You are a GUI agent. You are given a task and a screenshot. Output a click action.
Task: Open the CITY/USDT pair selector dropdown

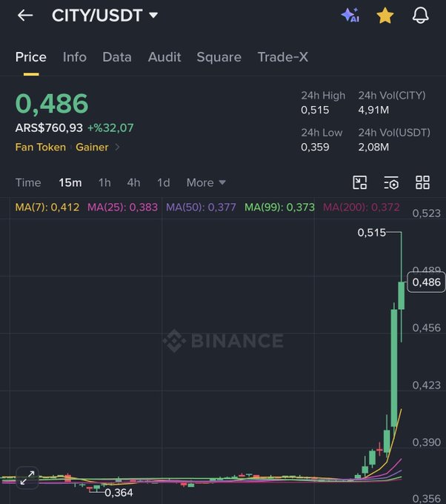(104, 15)
